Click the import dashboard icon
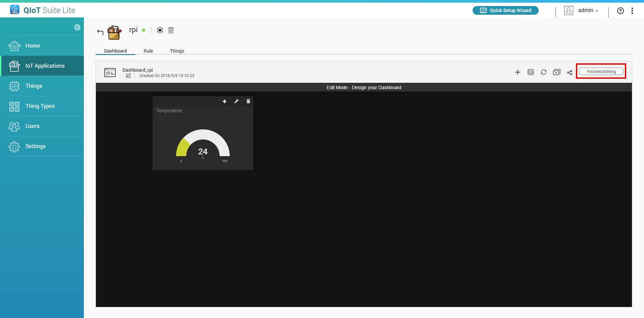644x318 pixels. 556,72
